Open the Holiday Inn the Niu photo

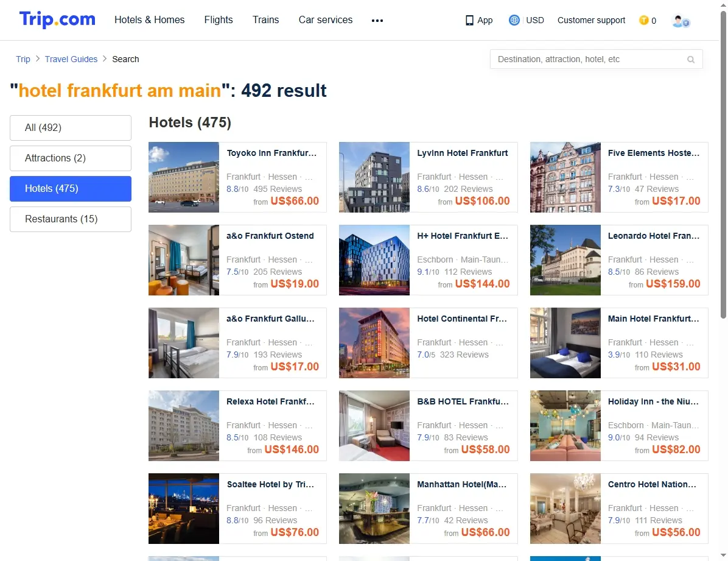(x=565, y=426)
